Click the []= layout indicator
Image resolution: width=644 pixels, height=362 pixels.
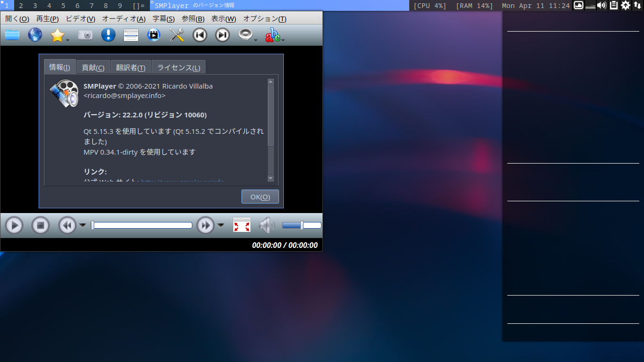point(139,6)
